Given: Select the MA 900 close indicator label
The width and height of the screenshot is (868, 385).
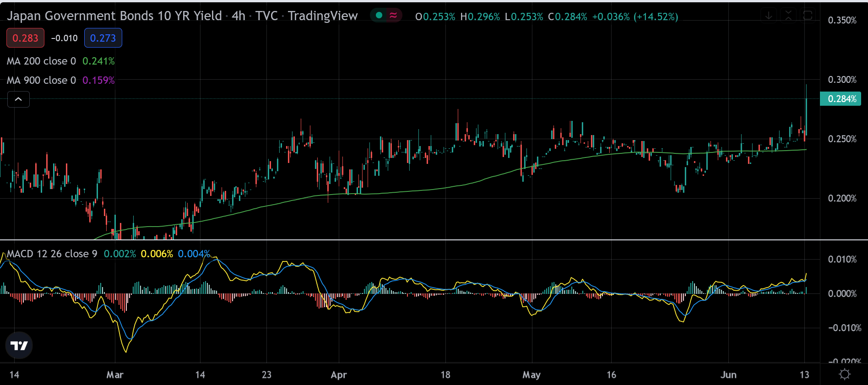Looking at the screenshot, I should click(x=41, y=80).
